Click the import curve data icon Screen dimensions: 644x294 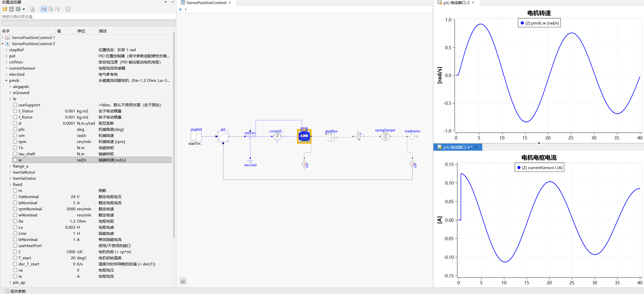point(33,9)
